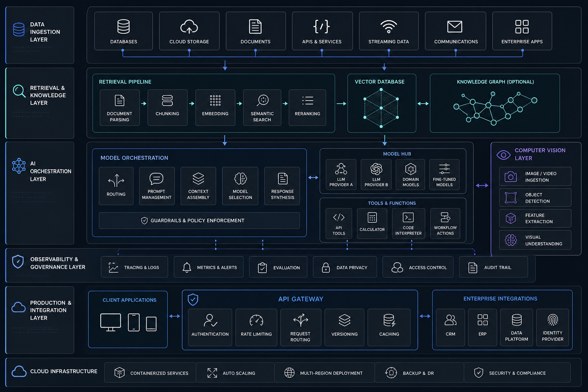The height and width of the screenshot is (392, 588).
Task: Click the ERP grid icon
Action: [483, 320]
